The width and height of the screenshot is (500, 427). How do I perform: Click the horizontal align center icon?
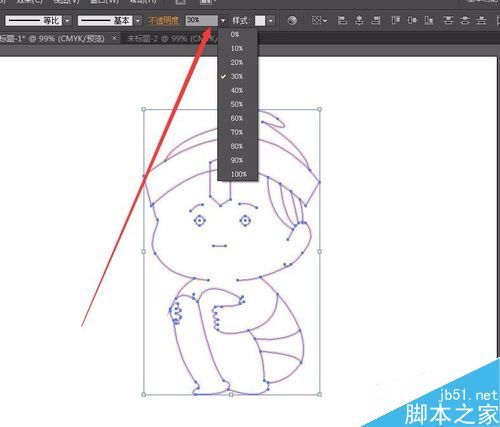point(359,21)
